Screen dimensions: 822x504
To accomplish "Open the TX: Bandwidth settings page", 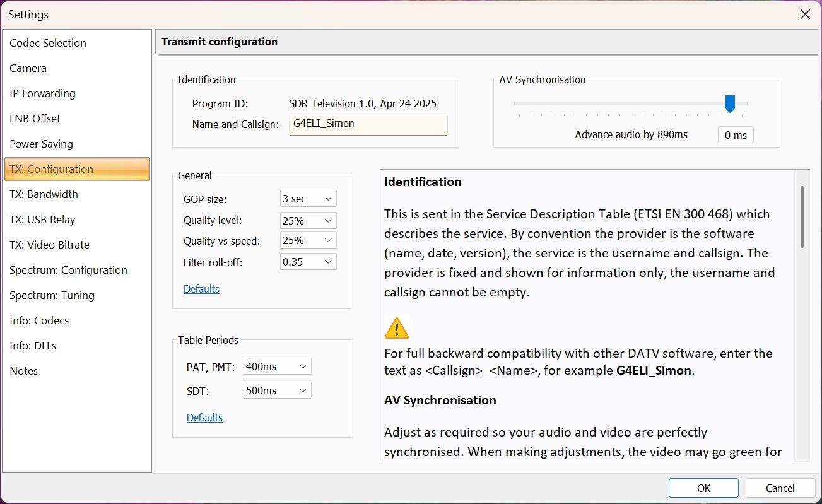I will pos(44,194).
